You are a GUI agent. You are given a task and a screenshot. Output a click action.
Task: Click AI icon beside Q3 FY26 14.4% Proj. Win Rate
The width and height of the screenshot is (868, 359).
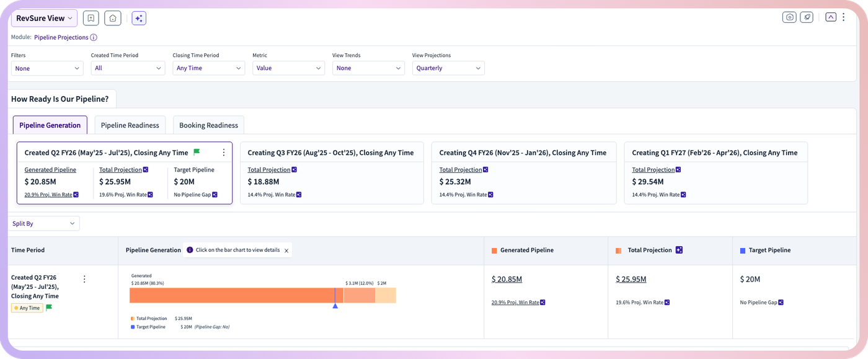[x=299, y=195]
